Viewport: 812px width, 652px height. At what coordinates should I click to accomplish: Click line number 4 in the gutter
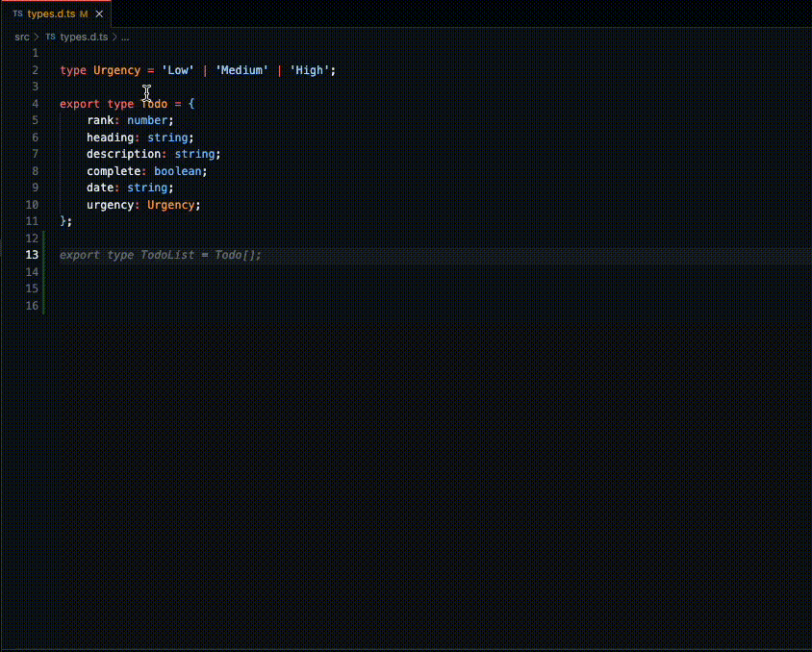pyautogui.click(x=36, y=104)
